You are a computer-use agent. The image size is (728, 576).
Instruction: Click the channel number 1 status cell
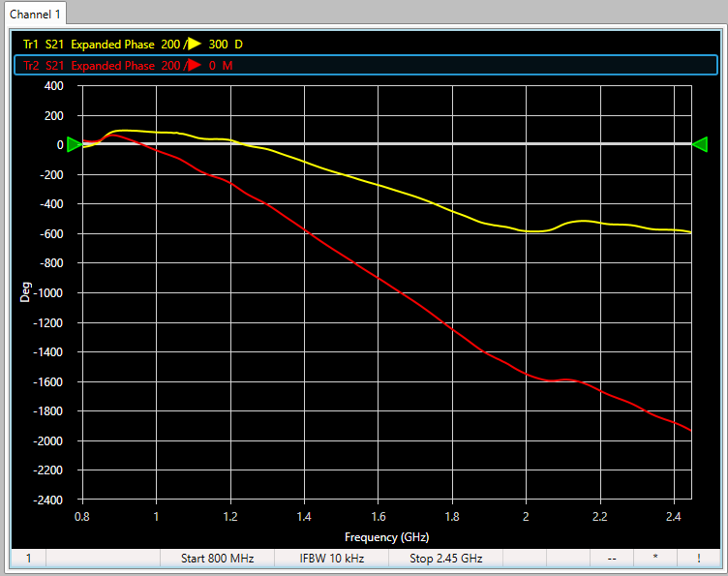28,559
